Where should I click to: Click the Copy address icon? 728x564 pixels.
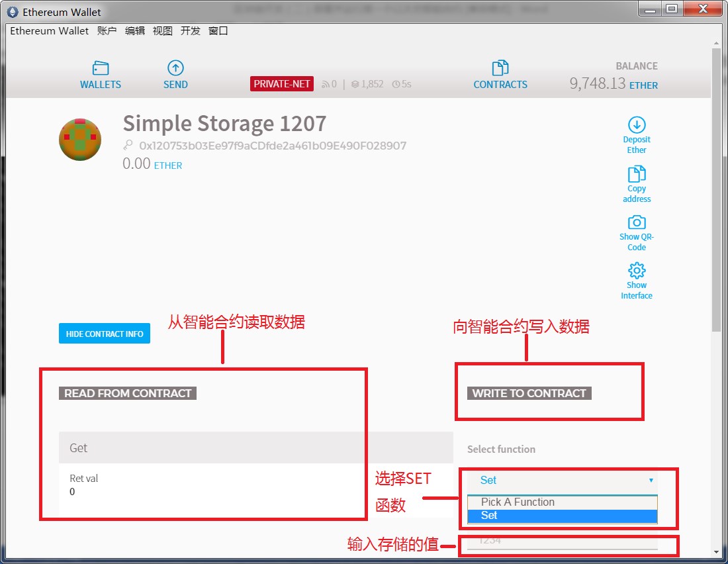coord(637,173)
